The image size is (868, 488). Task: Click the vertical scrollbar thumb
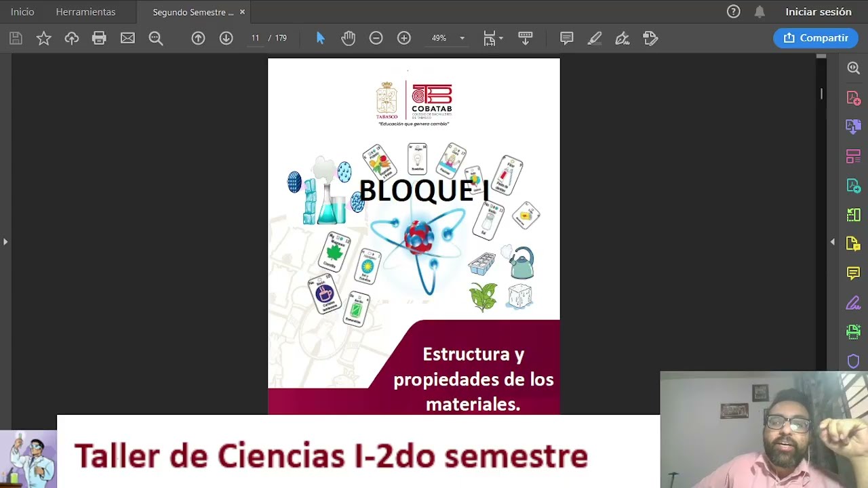(821, 94)
